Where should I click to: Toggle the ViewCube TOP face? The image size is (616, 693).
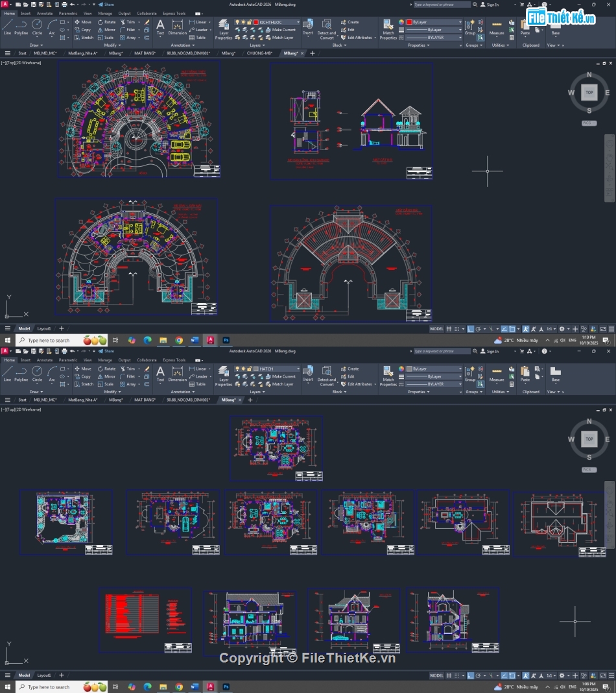tap(589, 92)
